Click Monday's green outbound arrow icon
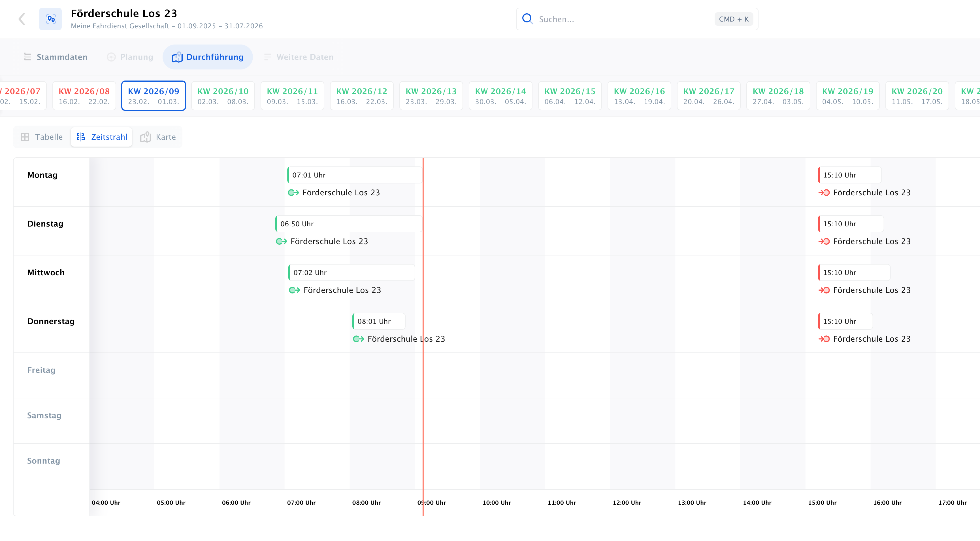The height and width of the screenshot is (541, 980). coord(293,193)
